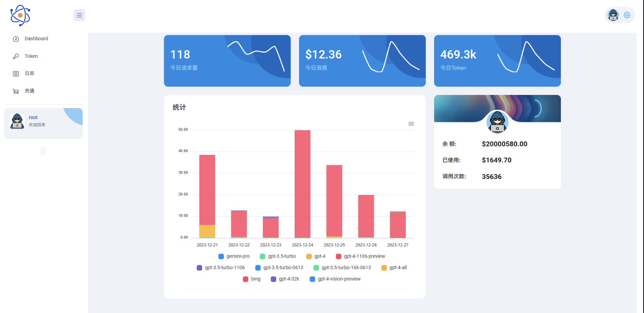Click the root user avatar in sidebar

(17, 121)
